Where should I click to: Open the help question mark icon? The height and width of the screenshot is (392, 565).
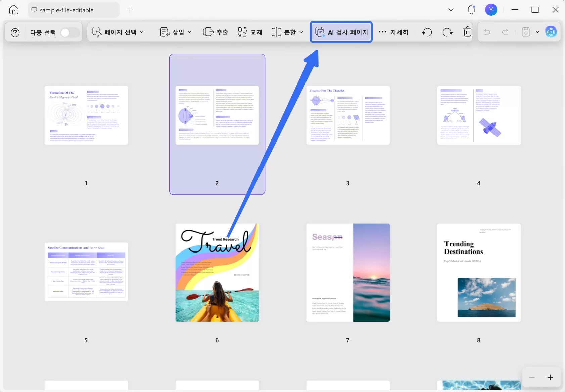point(15,32)
